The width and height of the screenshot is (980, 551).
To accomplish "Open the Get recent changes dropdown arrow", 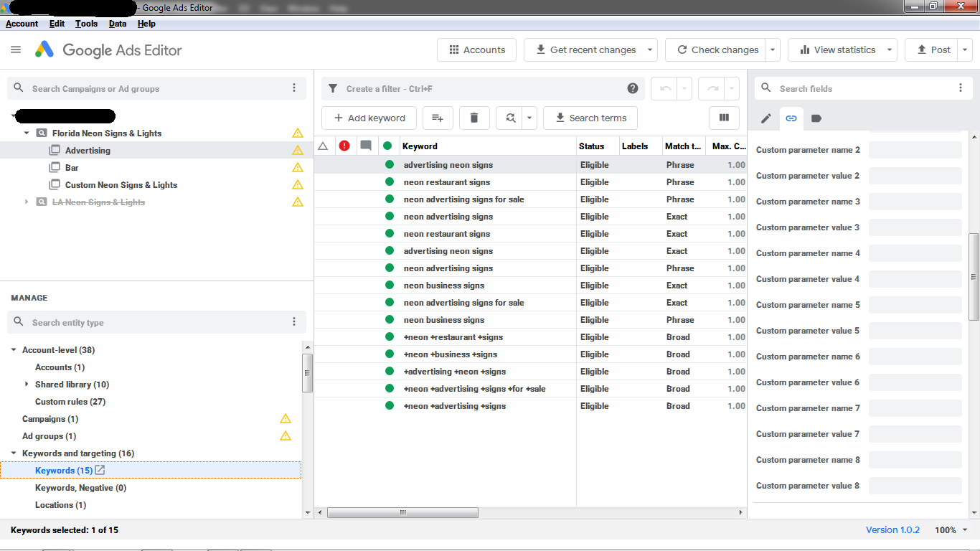I will (650, 50).
